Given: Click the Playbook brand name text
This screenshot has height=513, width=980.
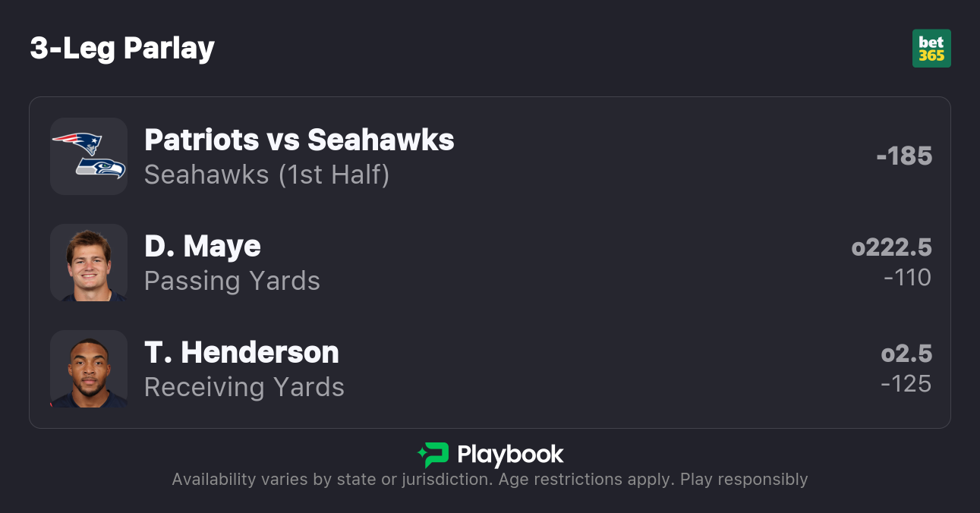Looking at the screenshot, I should 510,455.
